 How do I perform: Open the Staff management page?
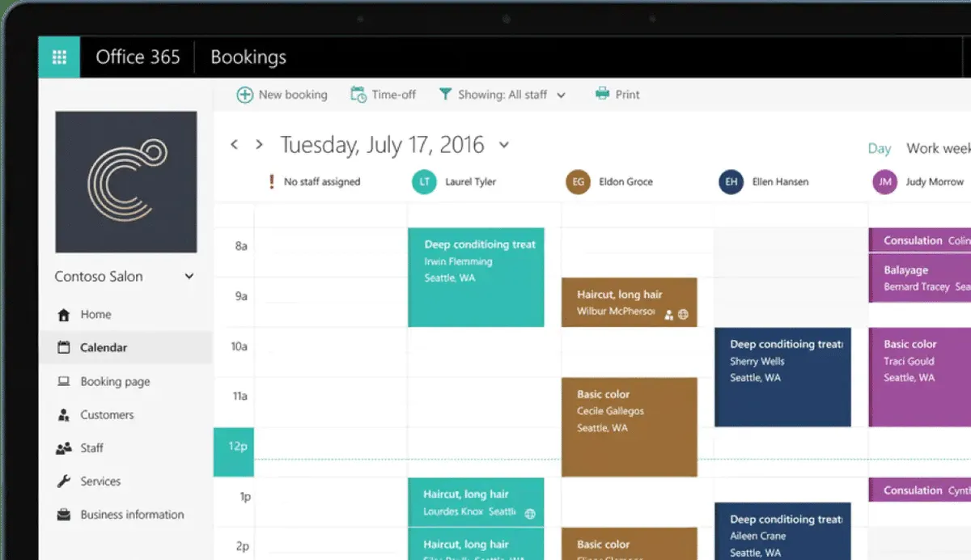coord(91,448)
